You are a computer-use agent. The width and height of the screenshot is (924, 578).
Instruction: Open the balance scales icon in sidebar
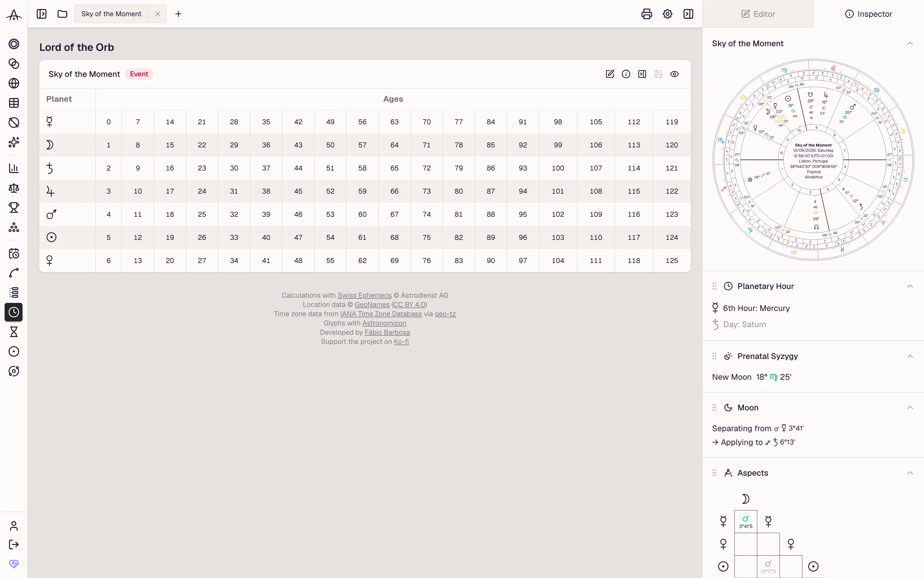(x=14, y=188)
